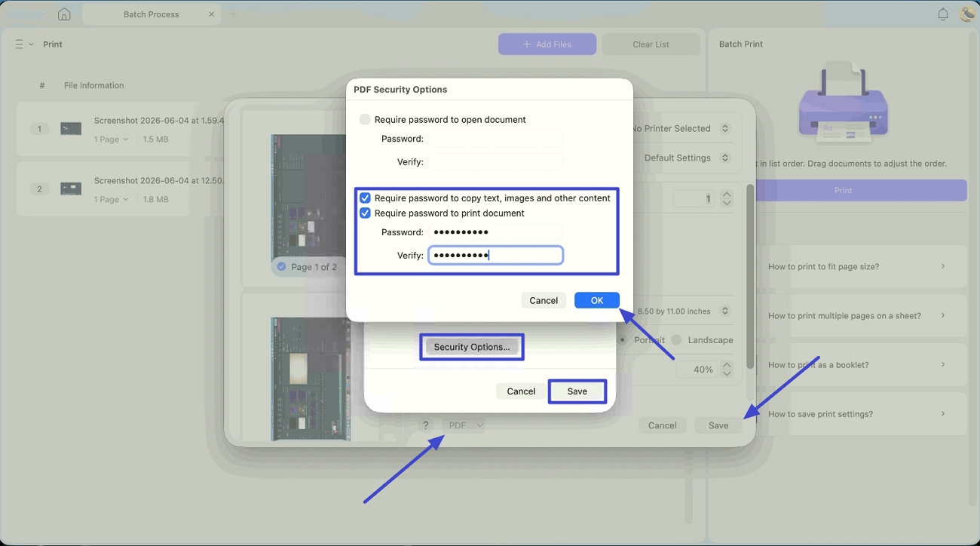Add a new tab with the plus icon
Viewport: 980px width, 546px height.
click(x=233, y=14)
